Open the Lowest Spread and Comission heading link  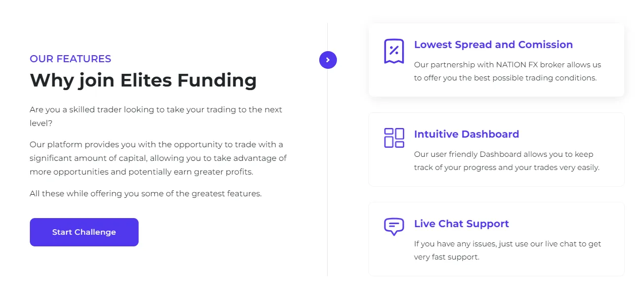493,45
